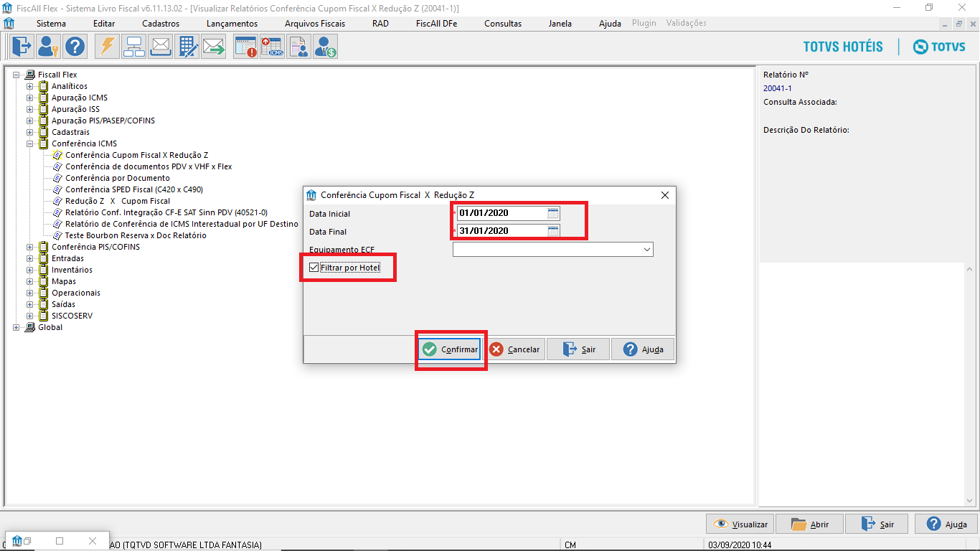980x551 pixels.
Task: Click the send mail green arrow icon
Action: tap(213, 46)
